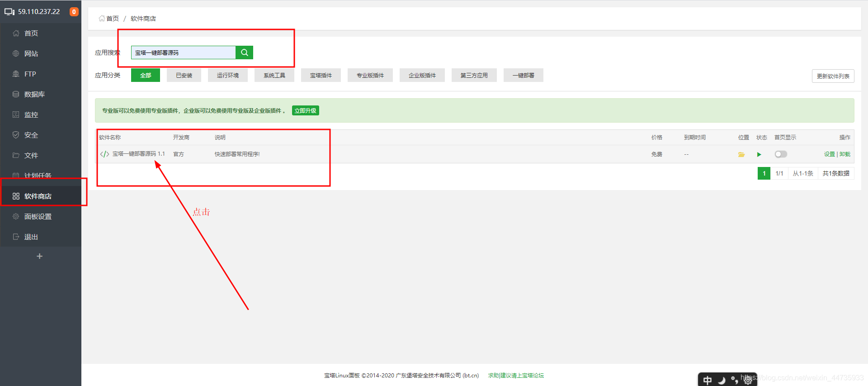Click the moon icon in IME bar
The height and width of the screenshot is (386, 868).
point(722,380)
